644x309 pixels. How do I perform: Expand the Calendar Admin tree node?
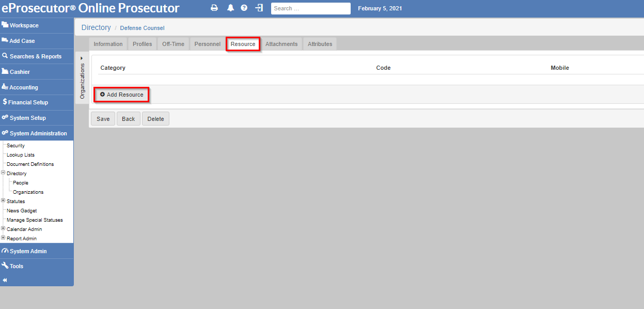point(3,229)
